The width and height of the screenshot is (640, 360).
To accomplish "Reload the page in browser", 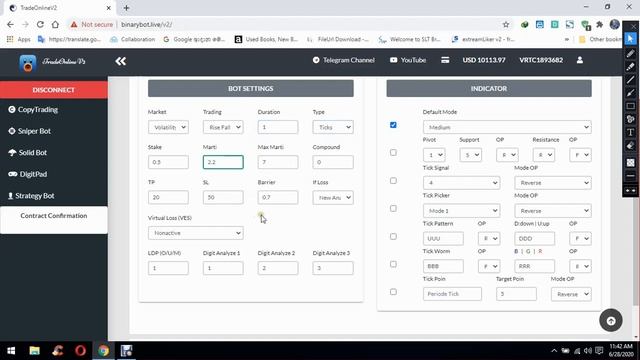I will coord(40,24).
